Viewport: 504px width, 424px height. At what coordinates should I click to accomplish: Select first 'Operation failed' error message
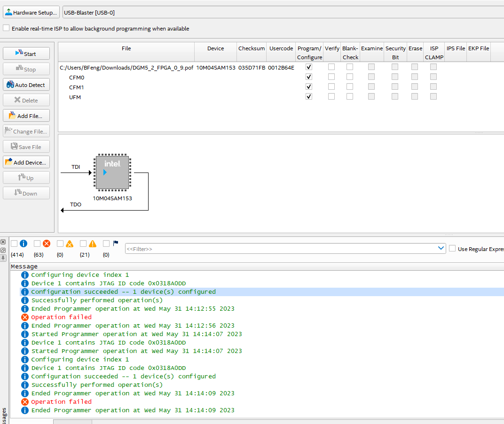[x=62, y=317]
